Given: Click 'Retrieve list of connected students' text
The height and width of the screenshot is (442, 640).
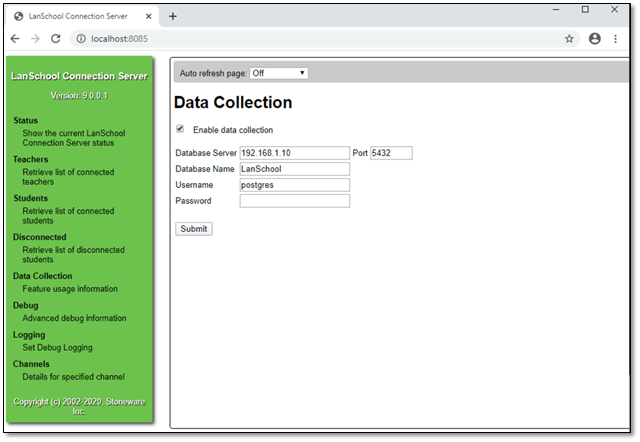Looking at the screenshot, I should click(x=68, y=215).
